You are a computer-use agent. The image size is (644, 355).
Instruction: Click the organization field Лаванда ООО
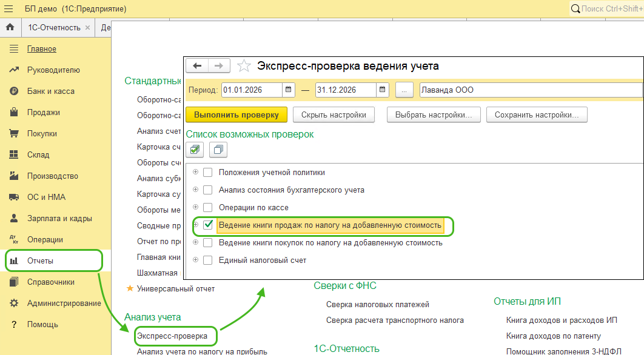[530, 90]
